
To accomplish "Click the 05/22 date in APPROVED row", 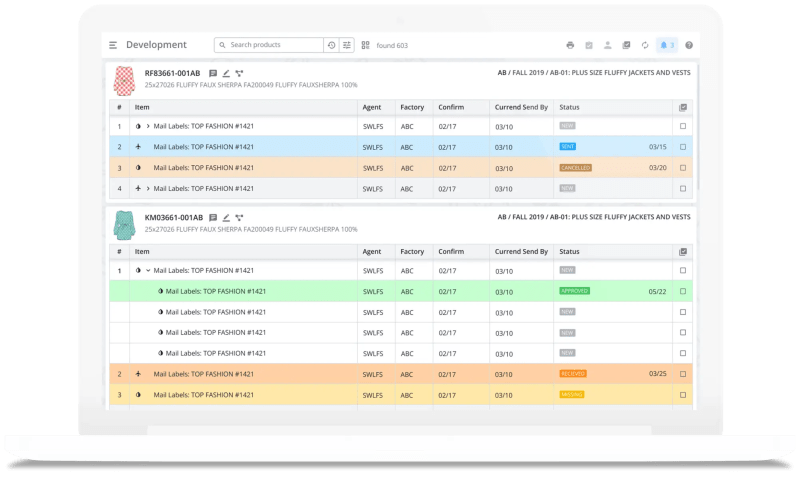I will 657,292.
